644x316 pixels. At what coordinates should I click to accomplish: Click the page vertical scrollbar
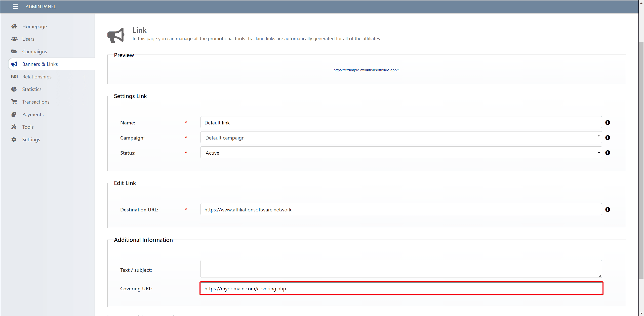641,161
